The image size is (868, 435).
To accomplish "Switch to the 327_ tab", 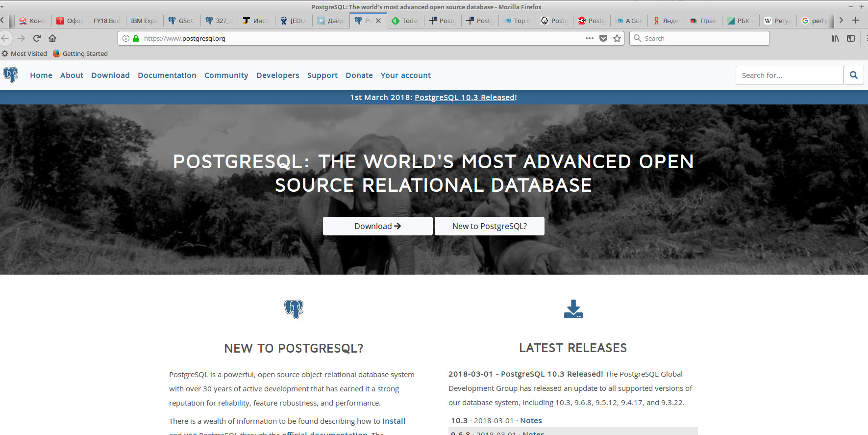I will [x=219, y=21].
